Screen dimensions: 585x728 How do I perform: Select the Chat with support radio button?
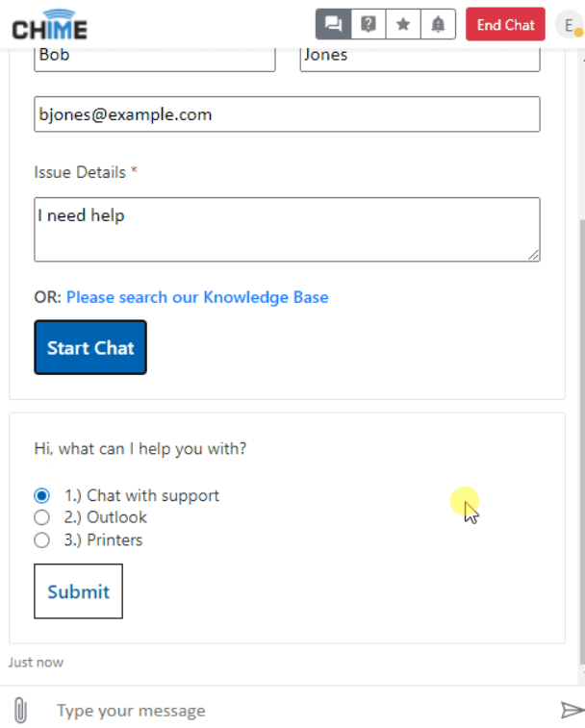41,495
